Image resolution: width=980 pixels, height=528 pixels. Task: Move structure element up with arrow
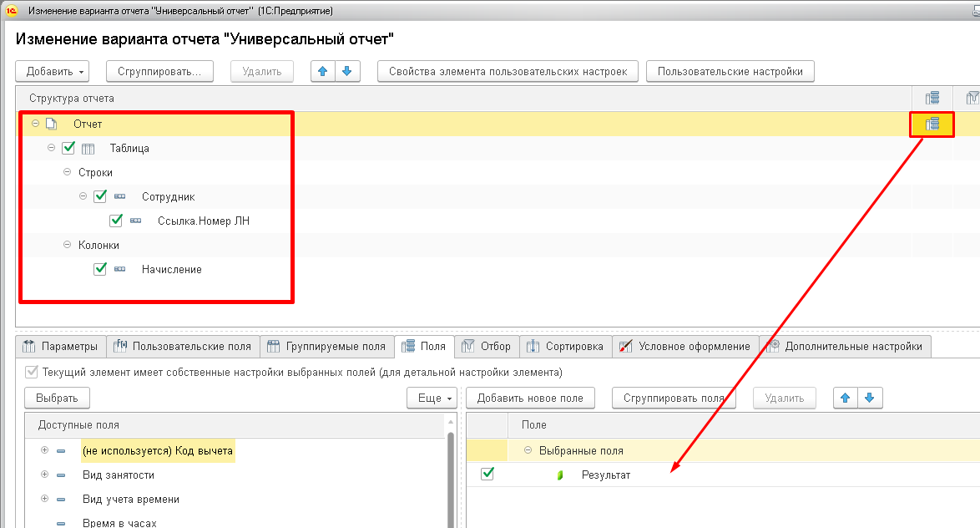(322, 71)
